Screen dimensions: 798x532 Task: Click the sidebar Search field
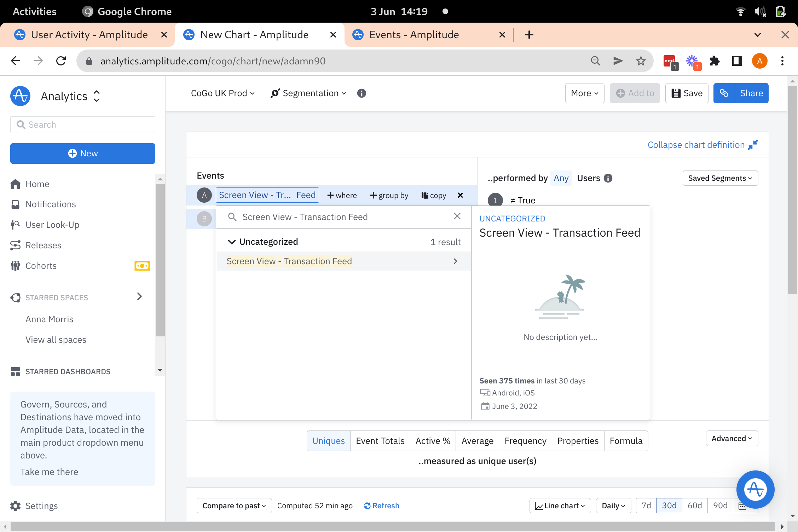(83, 125)
